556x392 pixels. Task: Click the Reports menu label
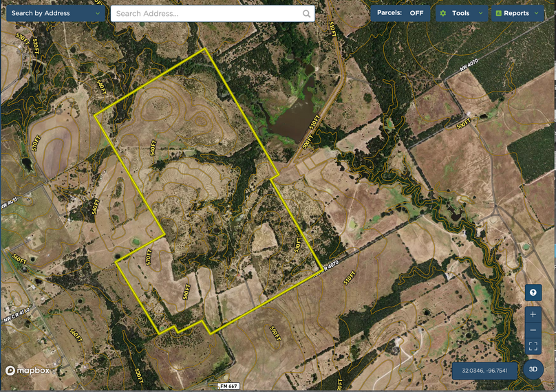(x=516, y=13)
